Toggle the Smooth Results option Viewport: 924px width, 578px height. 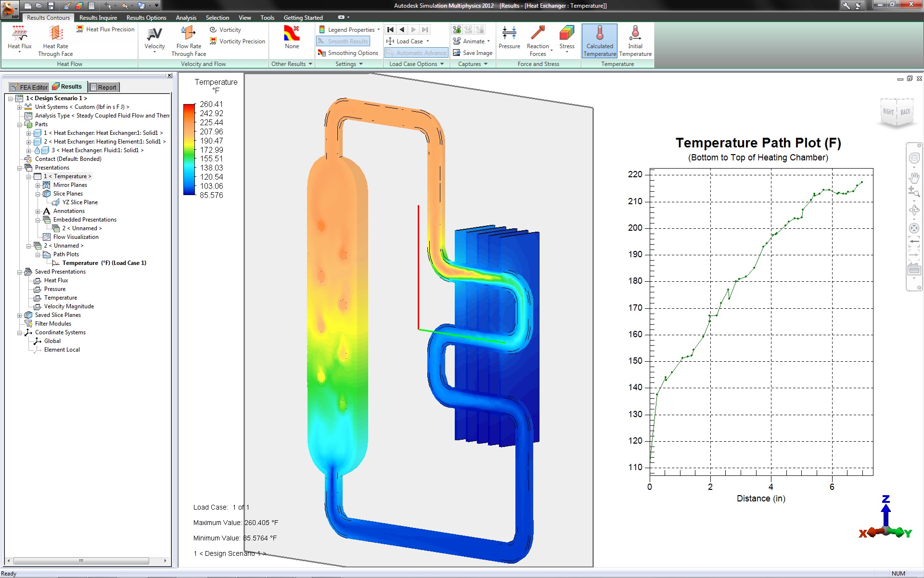click(x=343, y=41)
